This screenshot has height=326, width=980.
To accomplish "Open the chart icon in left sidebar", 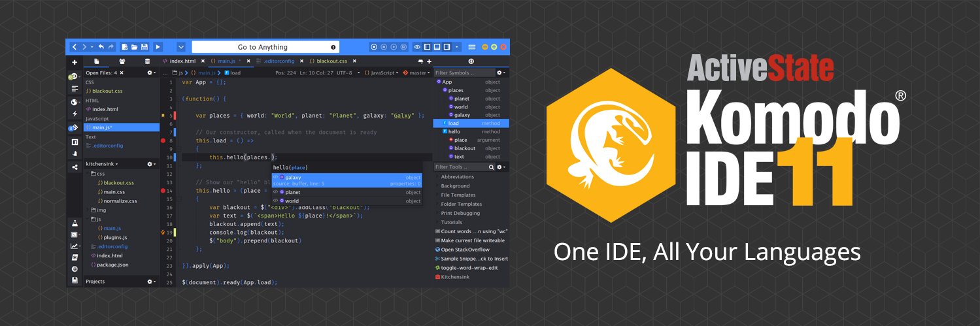I will coord(75,246).
